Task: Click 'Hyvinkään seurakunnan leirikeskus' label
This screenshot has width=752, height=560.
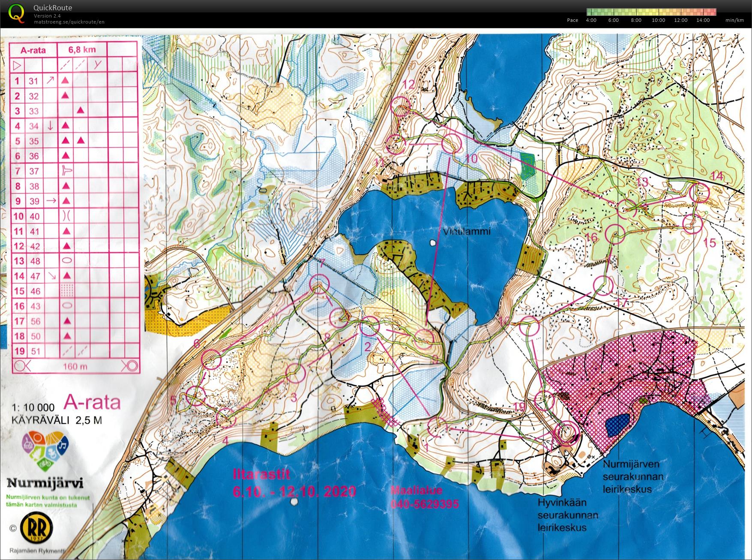Action: (568, 515)
